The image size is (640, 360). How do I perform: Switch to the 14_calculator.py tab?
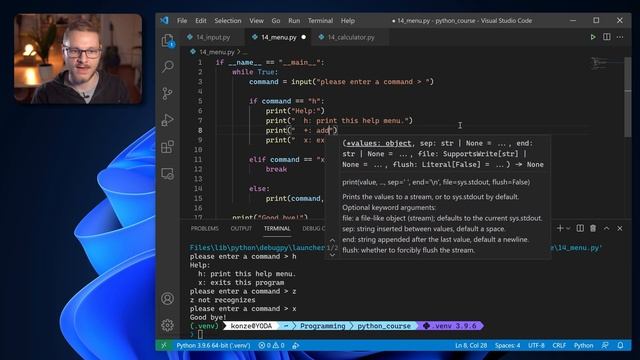351,37
